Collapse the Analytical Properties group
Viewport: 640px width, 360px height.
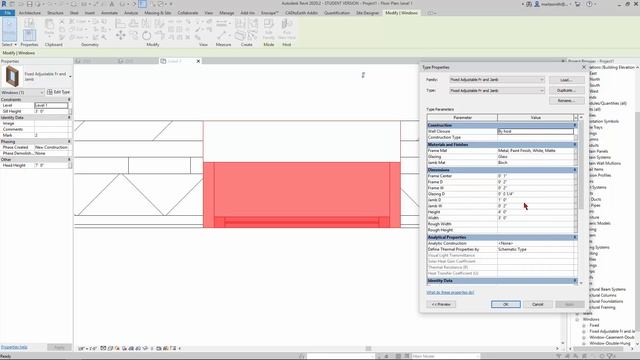click(x=575, y=237)
